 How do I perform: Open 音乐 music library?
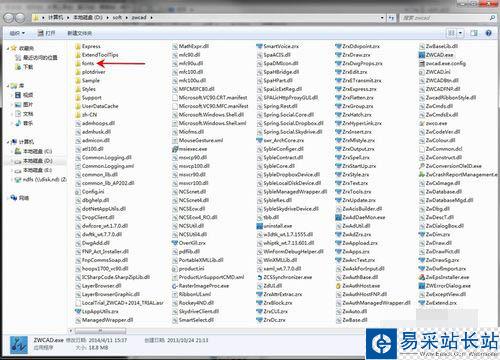point(24,123)
